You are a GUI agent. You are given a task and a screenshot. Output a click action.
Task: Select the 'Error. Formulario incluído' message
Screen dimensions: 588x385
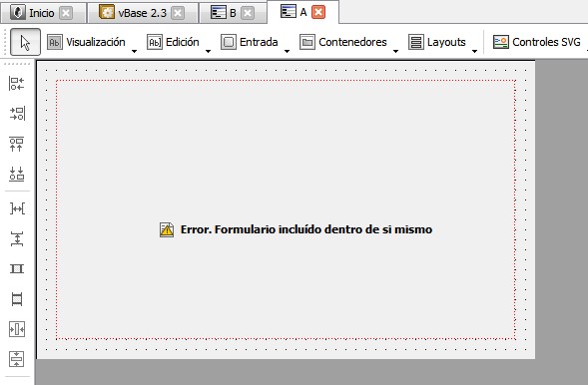coord(306,229)
